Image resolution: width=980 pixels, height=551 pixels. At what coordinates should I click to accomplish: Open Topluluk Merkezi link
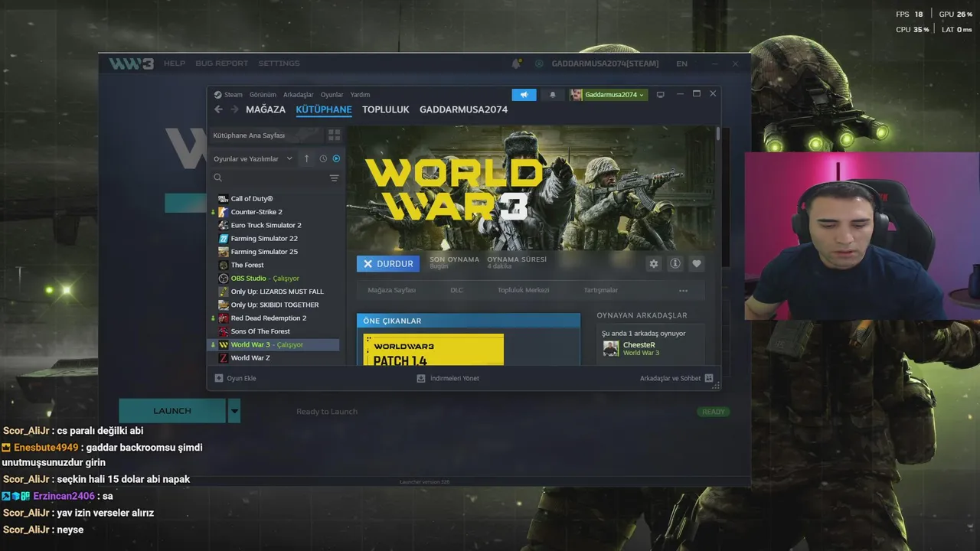[524, 291]
